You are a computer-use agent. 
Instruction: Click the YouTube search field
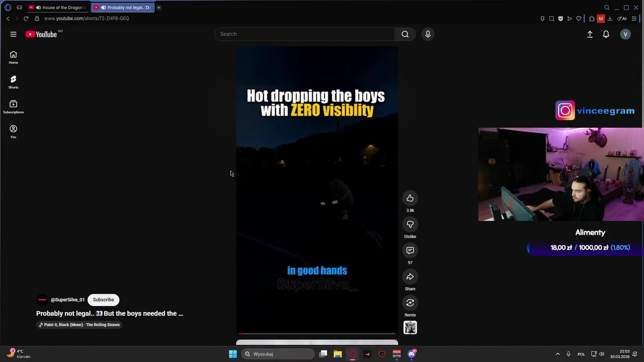(x=305, y=34)
